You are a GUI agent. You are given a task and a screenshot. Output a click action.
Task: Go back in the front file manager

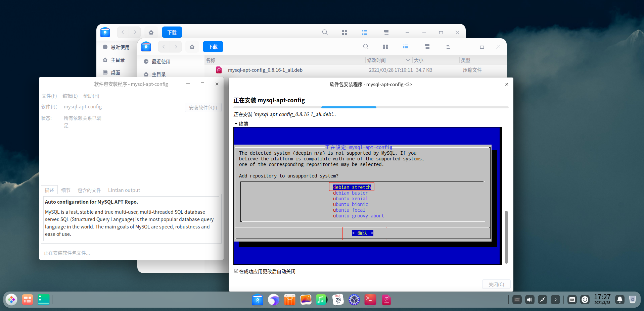click(x=164, y=47)
